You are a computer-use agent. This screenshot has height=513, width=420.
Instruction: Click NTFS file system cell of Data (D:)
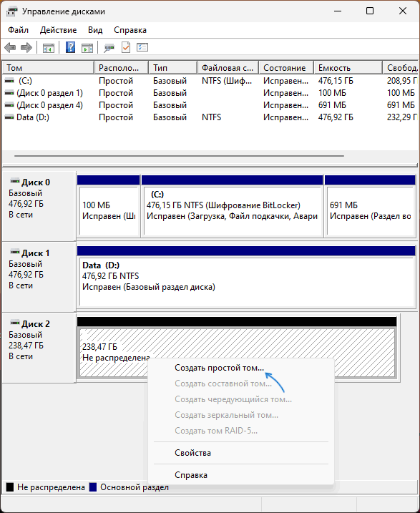click(211, 117)
